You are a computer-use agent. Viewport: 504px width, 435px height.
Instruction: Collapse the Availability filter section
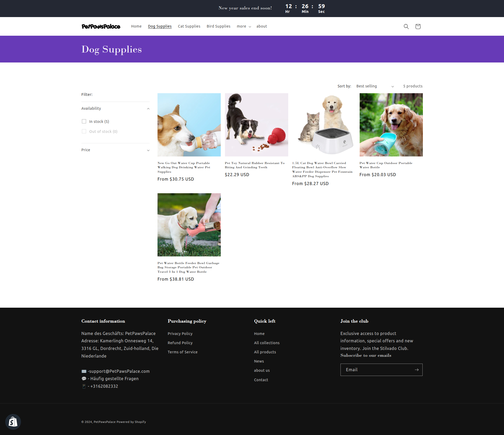tap(148, 109)
